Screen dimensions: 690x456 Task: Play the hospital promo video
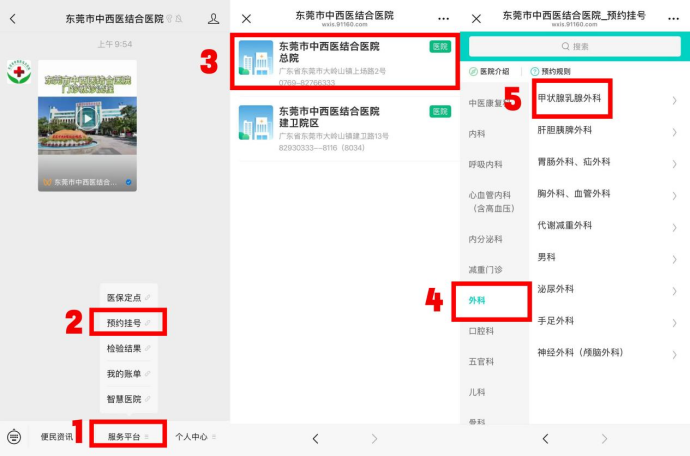pos(87,118)
